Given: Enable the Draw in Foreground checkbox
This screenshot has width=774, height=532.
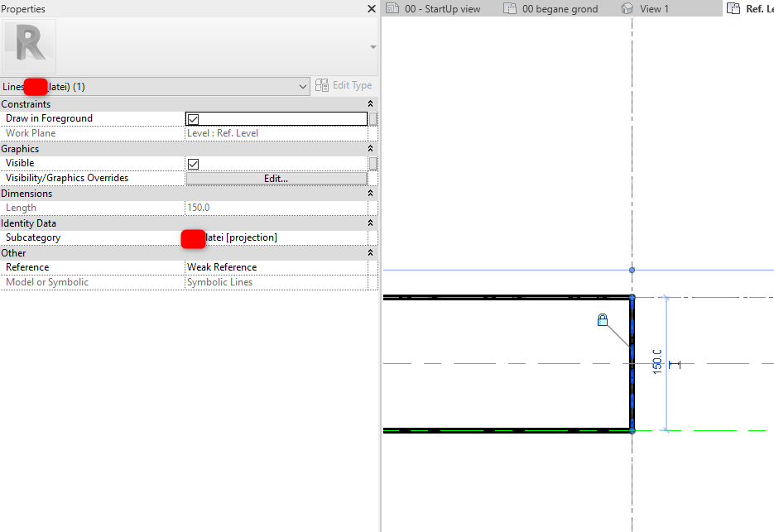Looking at the screenshot, I should tap(193, 118).
